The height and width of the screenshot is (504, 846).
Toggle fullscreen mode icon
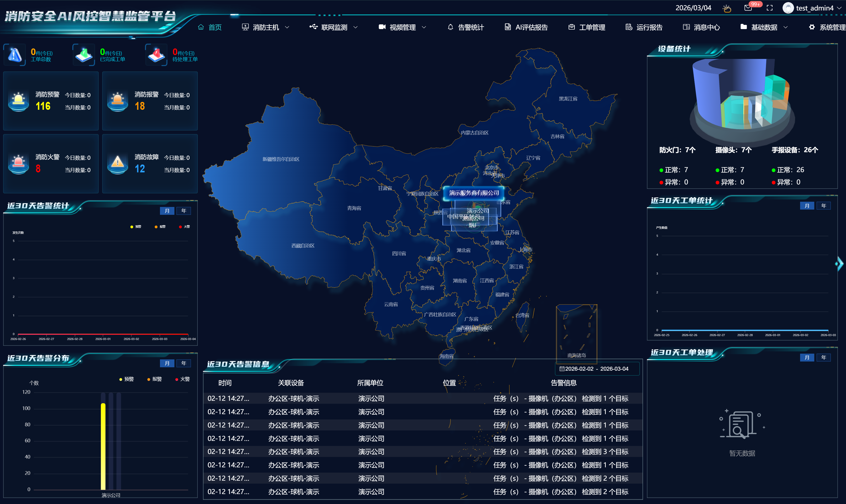(x=769, y=8)
